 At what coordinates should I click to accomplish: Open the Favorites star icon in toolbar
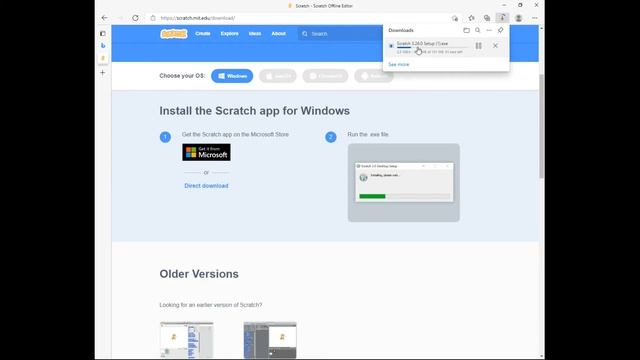471,18
